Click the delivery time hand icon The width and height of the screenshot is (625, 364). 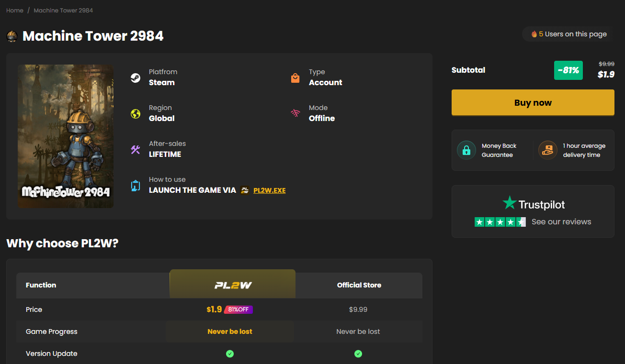pos(547,150)
